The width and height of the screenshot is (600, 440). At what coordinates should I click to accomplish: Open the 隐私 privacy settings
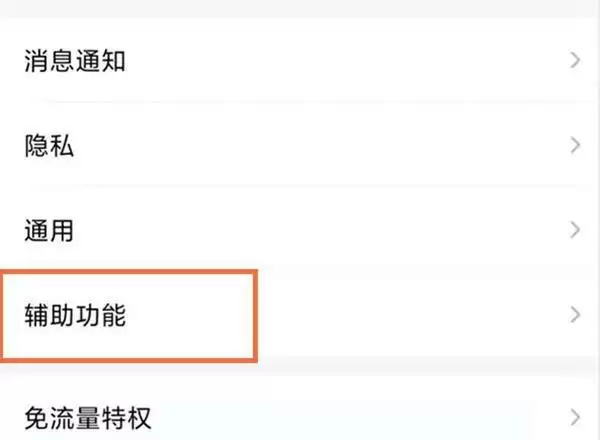(49, 147)
